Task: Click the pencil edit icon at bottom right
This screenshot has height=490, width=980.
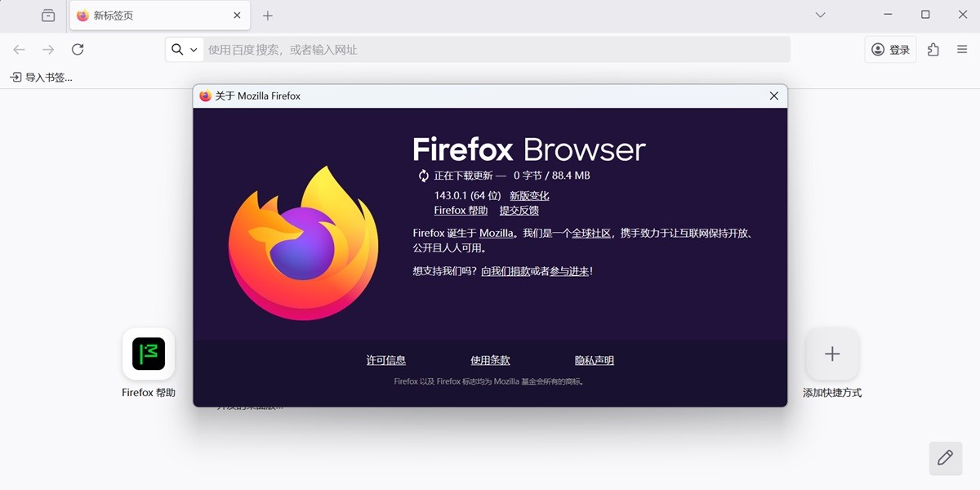Action: click(945, 458)
